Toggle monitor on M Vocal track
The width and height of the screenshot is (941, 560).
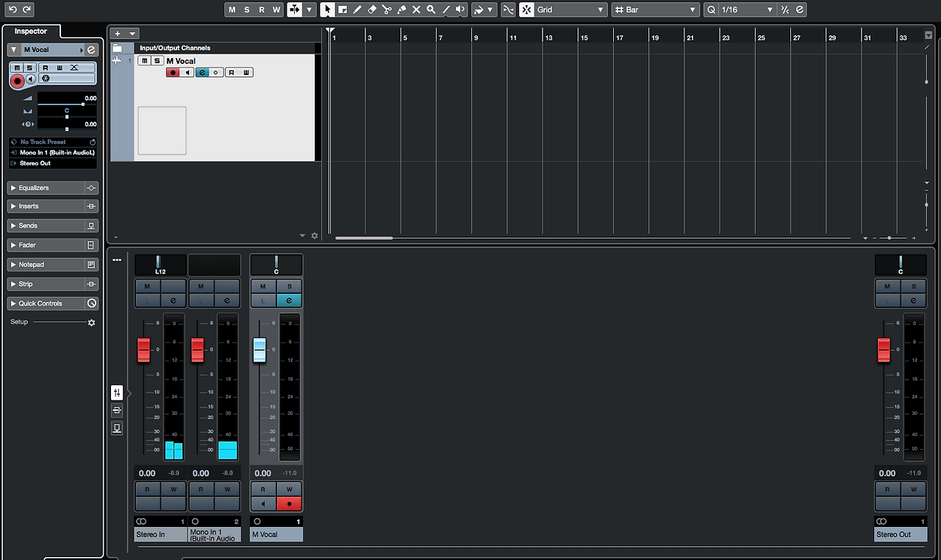pyautogui.click(x=187, y=73)
